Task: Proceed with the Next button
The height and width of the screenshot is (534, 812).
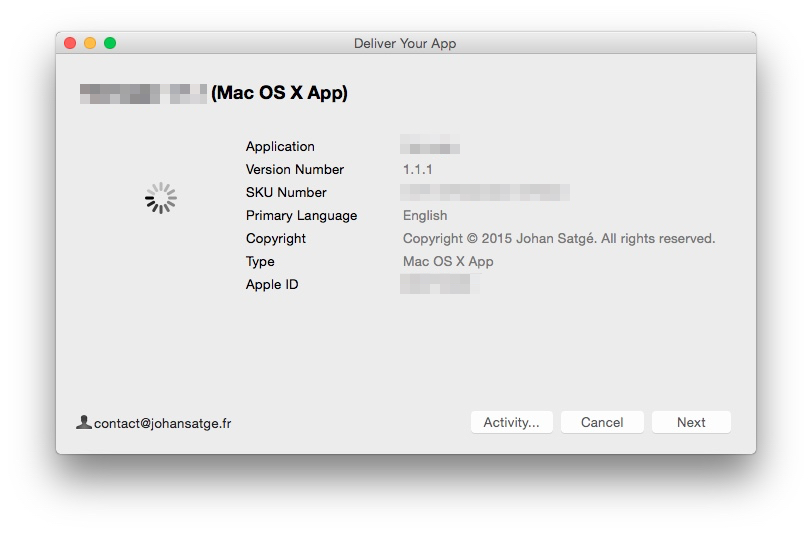Action: click(691, 422)
